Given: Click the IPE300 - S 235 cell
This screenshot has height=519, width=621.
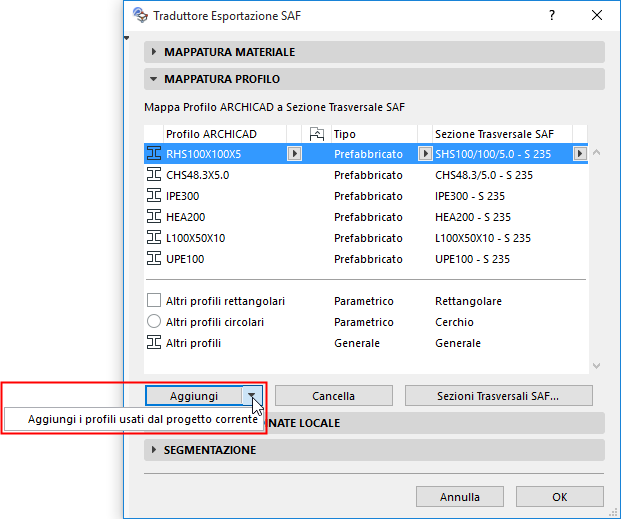Looking at the screenshot, I should pyautogui.click(x=470, y=196).
